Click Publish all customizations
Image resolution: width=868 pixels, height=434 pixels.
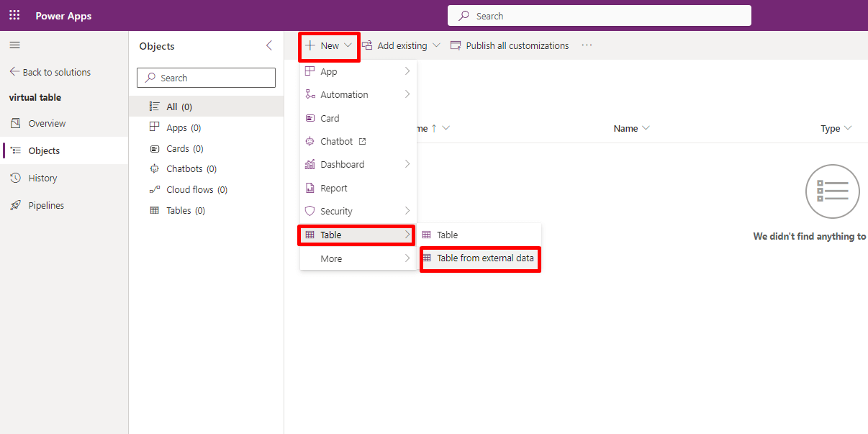(510, 46)
